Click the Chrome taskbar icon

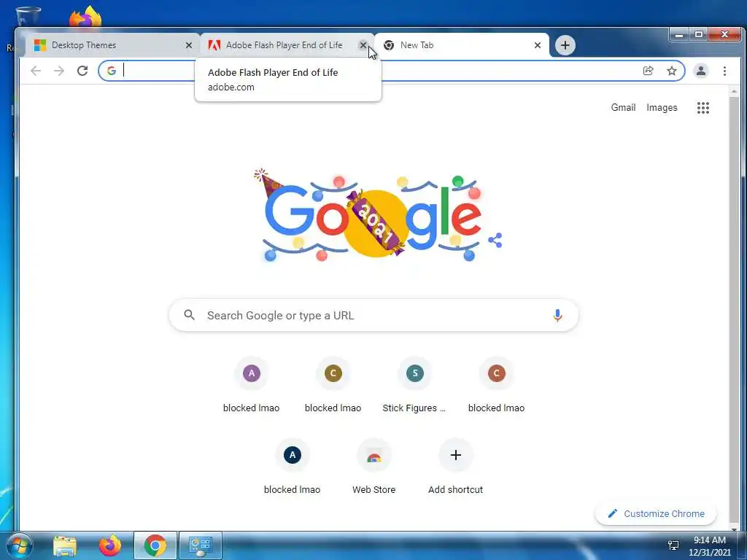pyautogui.click(x=155, y=545)
